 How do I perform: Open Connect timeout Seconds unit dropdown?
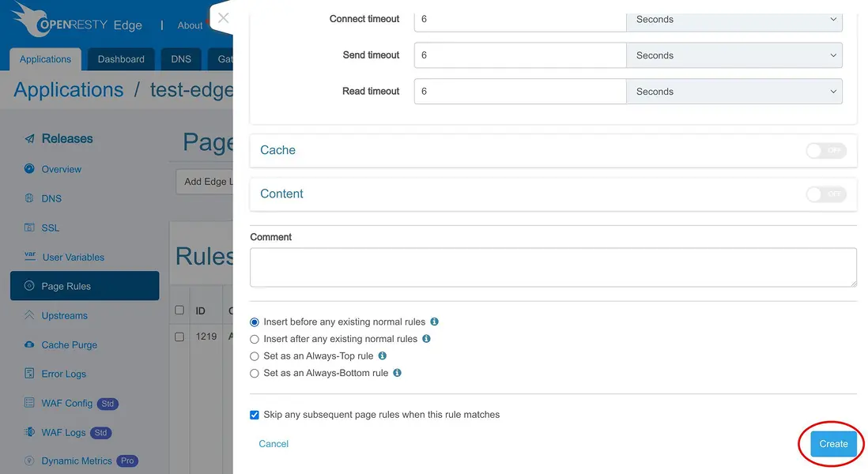(x=734, y=20)
